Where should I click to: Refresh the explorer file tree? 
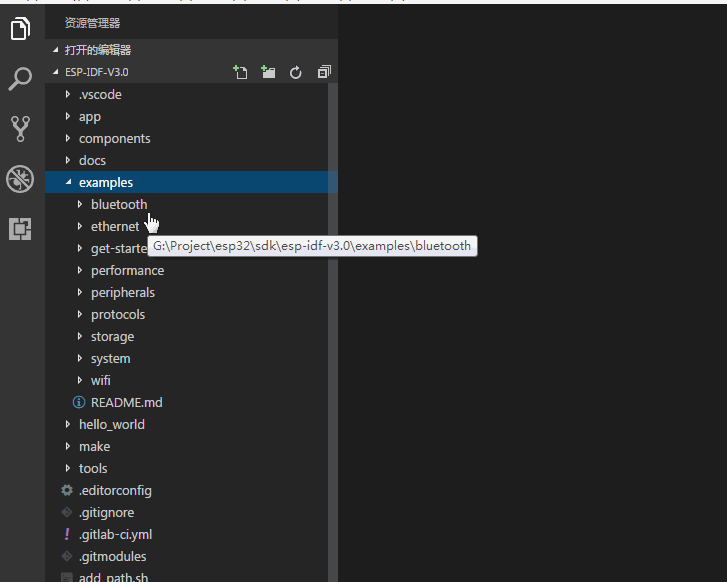[296, 73]
